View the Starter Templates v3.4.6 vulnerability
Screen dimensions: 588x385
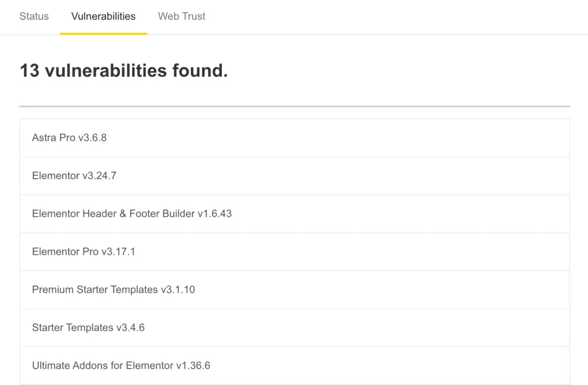tap(294, 327)
